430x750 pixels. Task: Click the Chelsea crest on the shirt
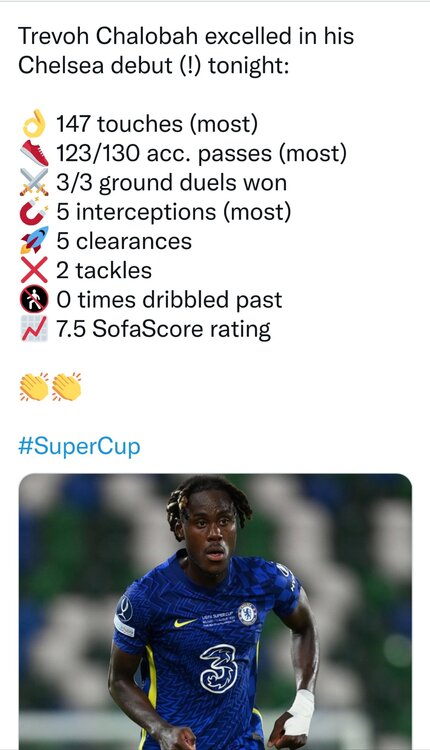247,614
